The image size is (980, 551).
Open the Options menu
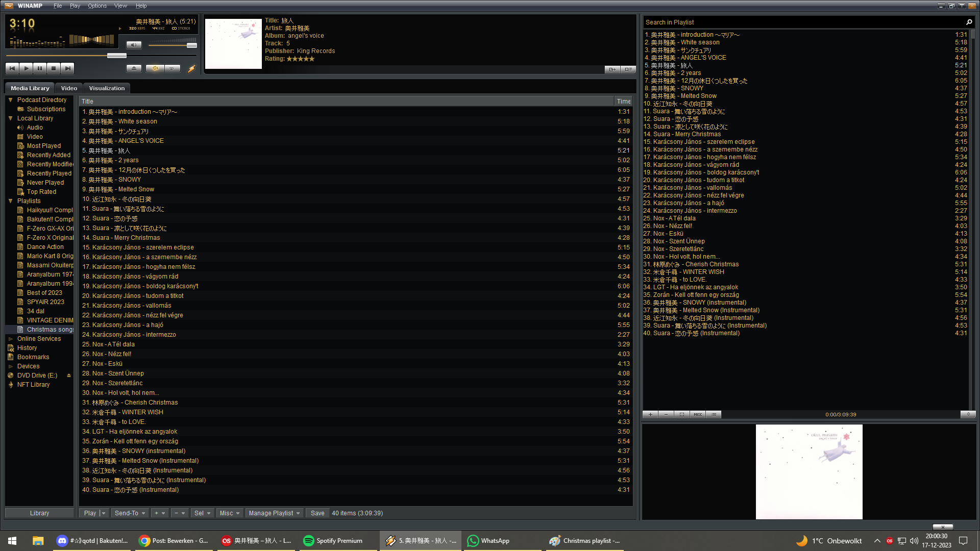point(97,6)
